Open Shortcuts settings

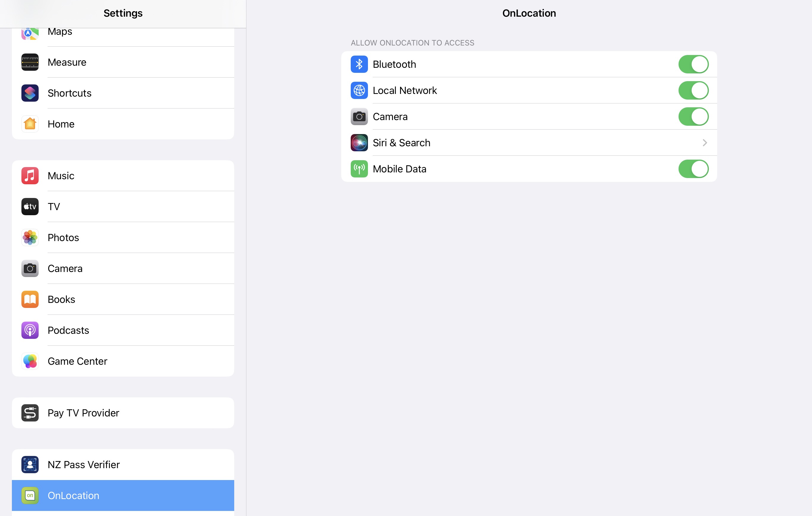tap(123, 93)
